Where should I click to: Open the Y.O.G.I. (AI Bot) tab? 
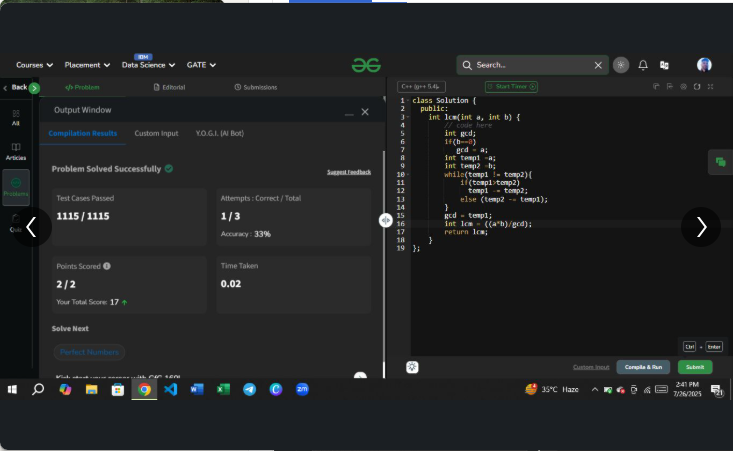(x=220, y=133)
